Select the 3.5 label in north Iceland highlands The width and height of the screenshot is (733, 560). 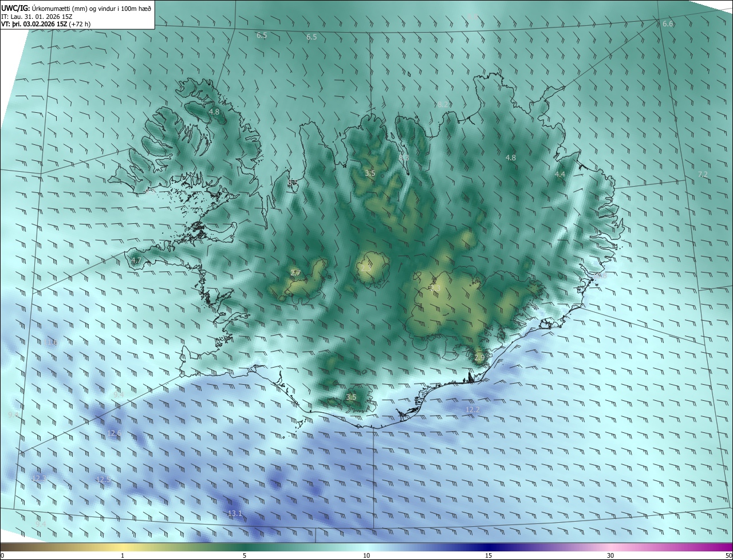(370, 173)
